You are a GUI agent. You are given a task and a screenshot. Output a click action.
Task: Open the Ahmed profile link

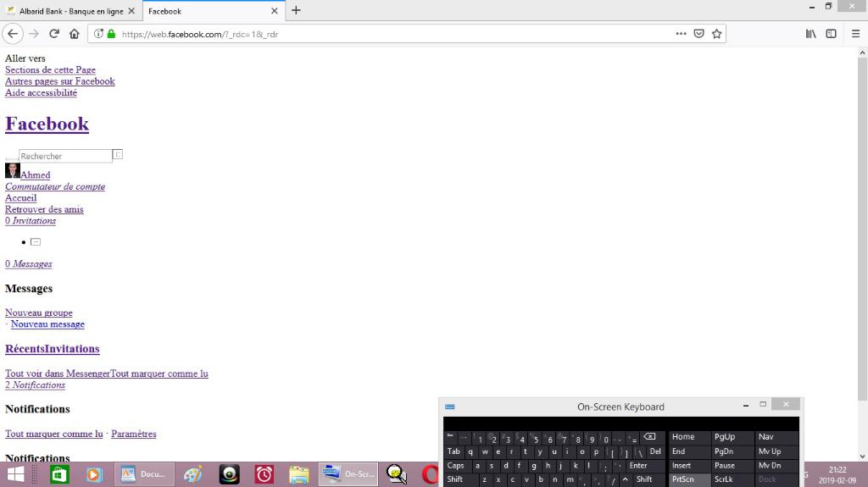click(36, 174)
